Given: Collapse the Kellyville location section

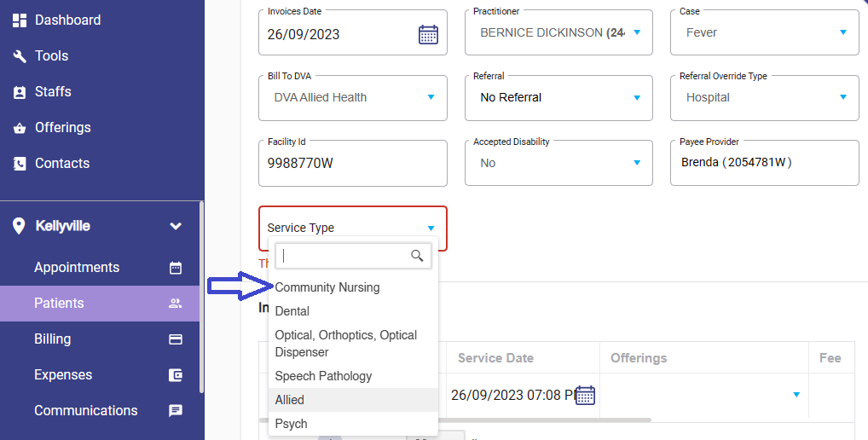Looking at the screenshot, I should click(176, 226).
